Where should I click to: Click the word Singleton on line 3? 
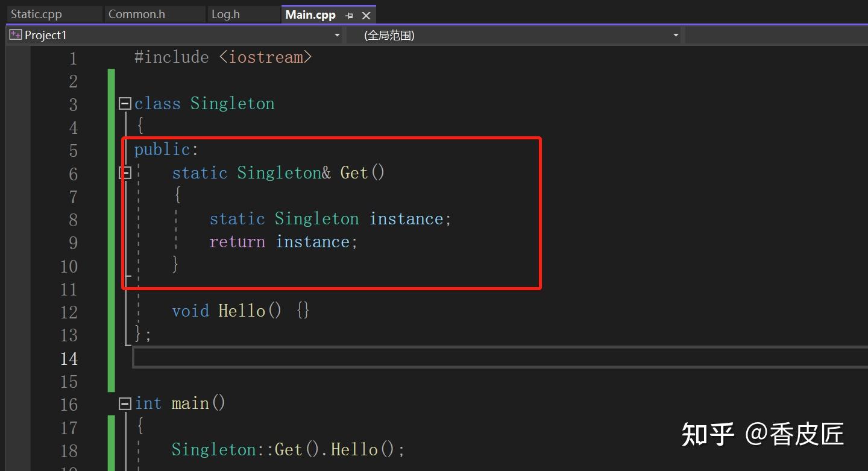point(232,103)
